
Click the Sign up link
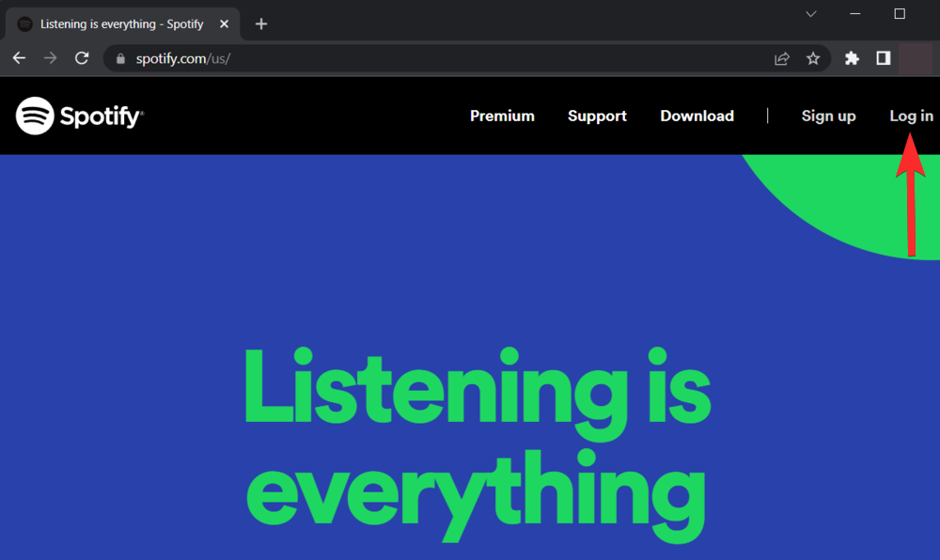point(828,116)
